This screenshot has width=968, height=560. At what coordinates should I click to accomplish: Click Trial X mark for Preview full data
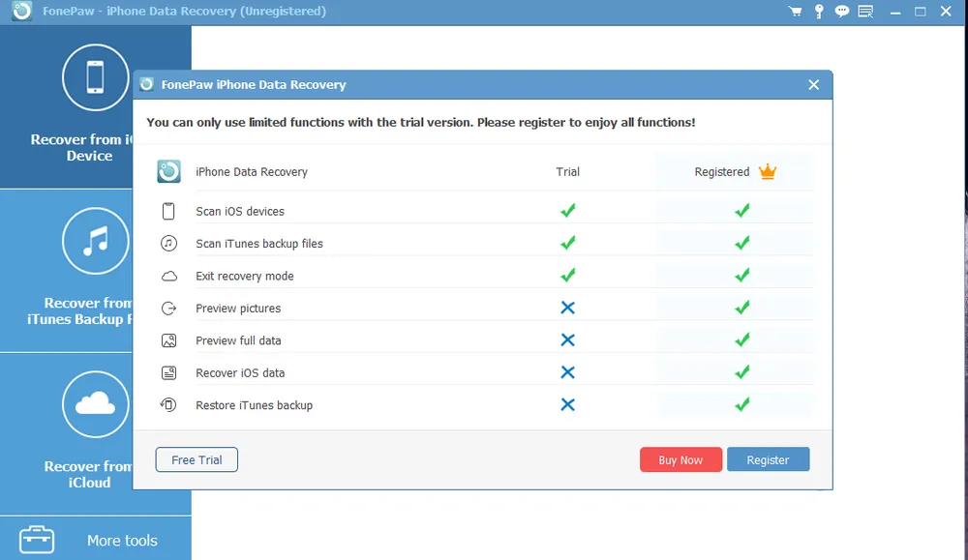(x=568, y=339)
